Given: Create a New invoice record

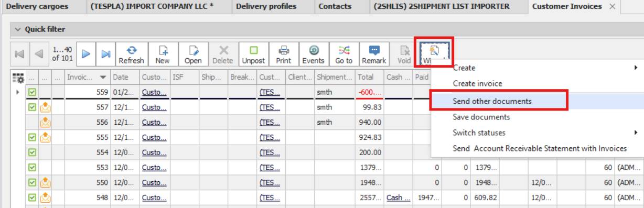Looking at the screenshot, I should [163, 54].
